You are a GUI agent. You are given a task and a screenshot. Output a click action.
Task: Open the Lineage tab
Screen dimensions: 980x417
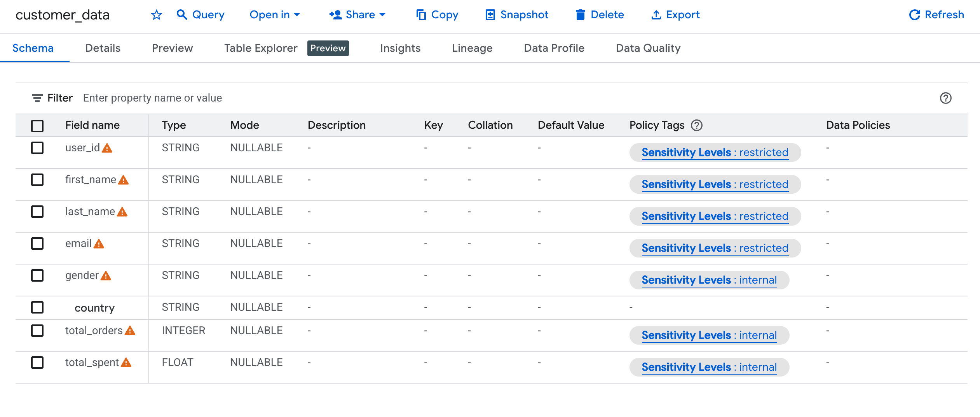472,48
